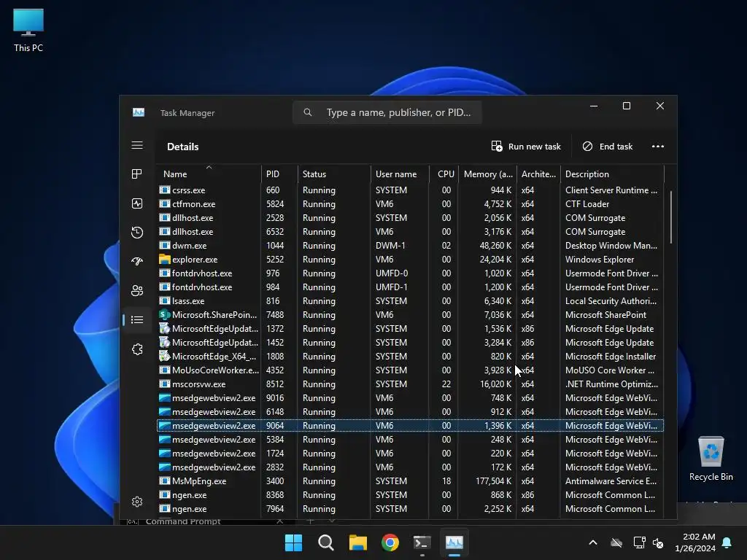
Task: Click the Microsoft.SharePoint process icon
Action: [x=165, y=314]
